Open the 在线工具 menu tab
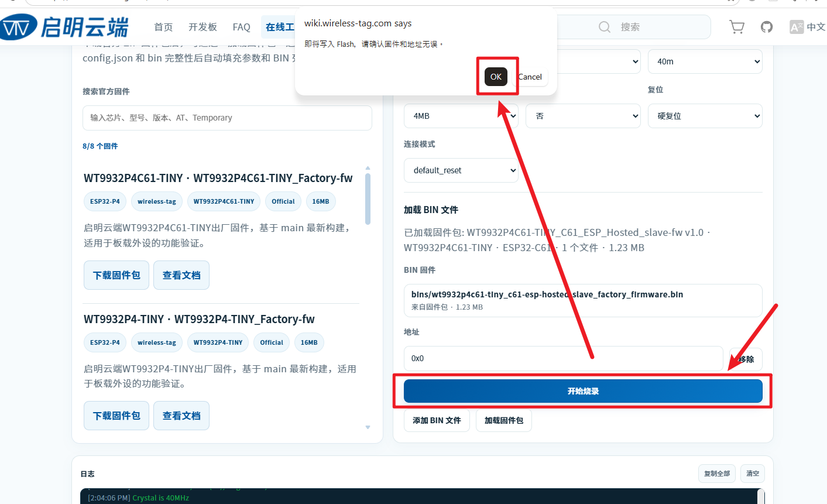827x504 pixels. pyautogui.click(x=280, y=27)
